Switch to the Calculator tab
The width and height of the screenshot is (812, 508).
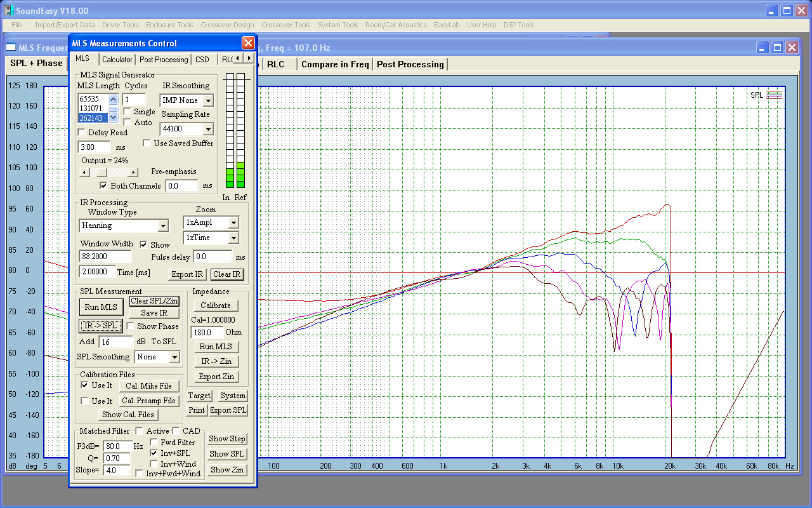pos(117,60)
